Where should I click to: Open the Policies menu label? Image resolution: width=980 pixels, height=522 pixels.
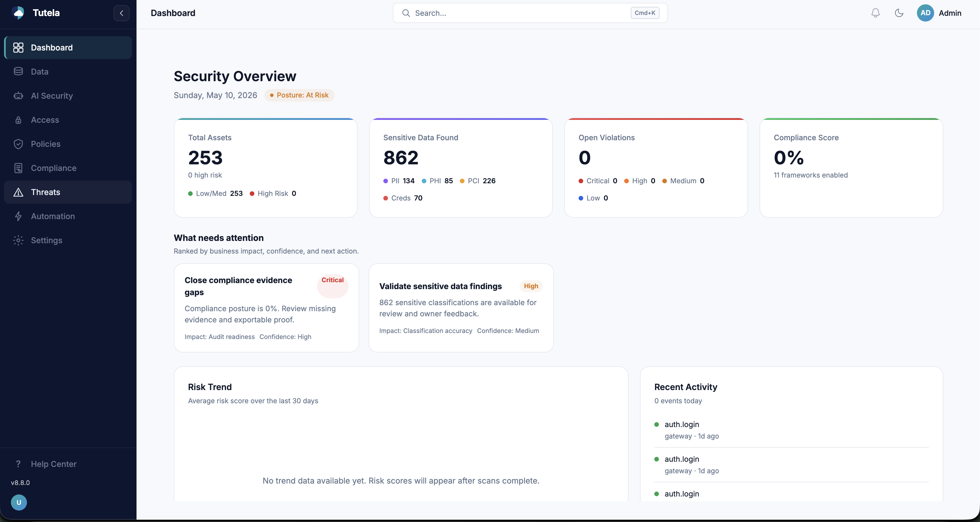pos(46,144)
